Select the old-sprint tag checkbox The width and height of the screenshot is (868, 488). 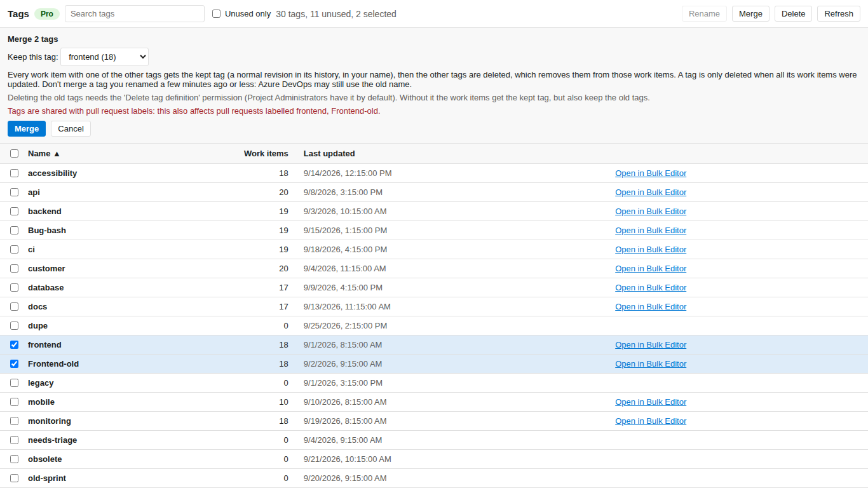pyautogui.click(x=15, y=478)
